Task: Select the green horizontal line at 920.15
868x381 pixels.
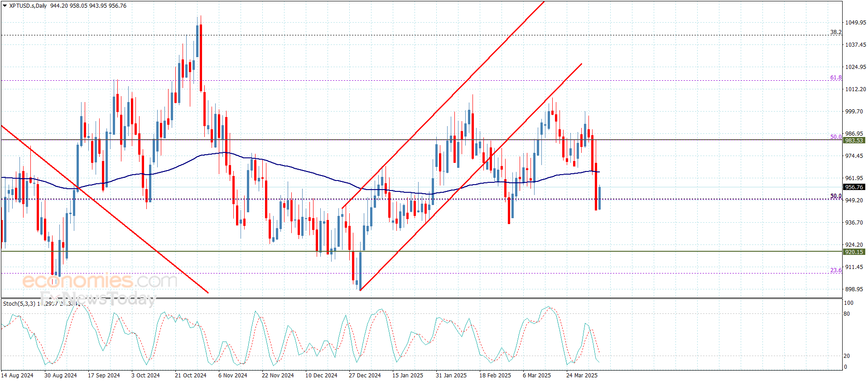Action: point(421,251)
